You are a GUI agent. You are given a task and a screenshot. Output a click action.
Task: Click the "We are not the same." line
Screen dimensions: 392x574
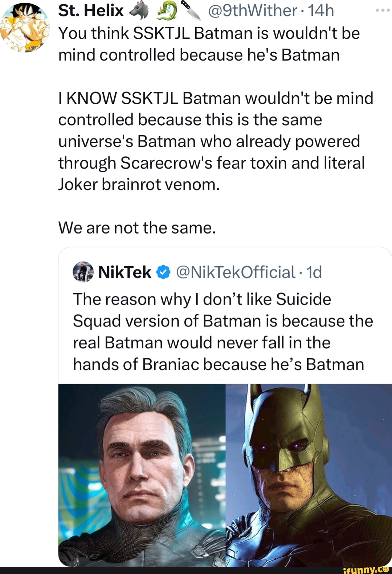coord(137,228)
